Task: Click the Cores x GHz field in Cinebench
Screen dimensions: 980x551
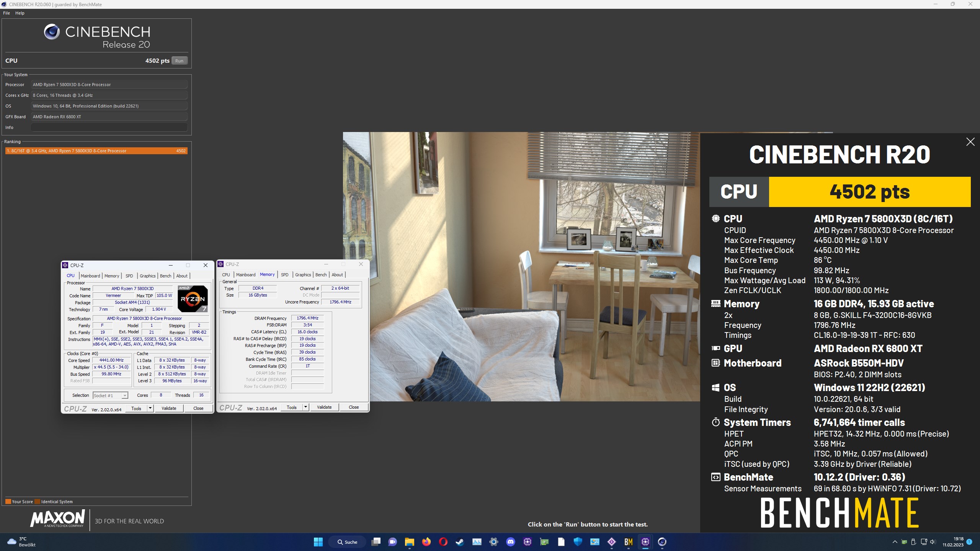Action: tap(109, 95)
